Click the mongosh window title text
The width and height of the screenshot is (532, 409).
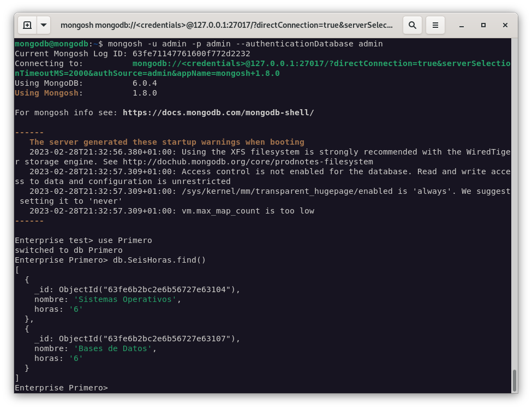click(226, 25)
